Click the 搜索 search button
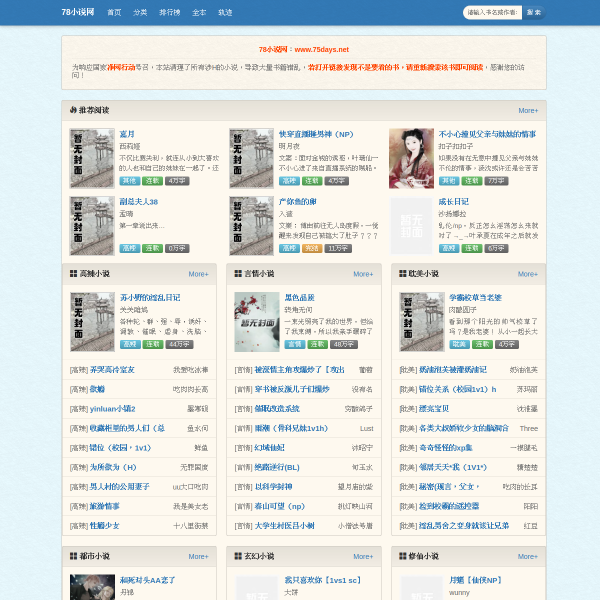 tap(534, 13)
